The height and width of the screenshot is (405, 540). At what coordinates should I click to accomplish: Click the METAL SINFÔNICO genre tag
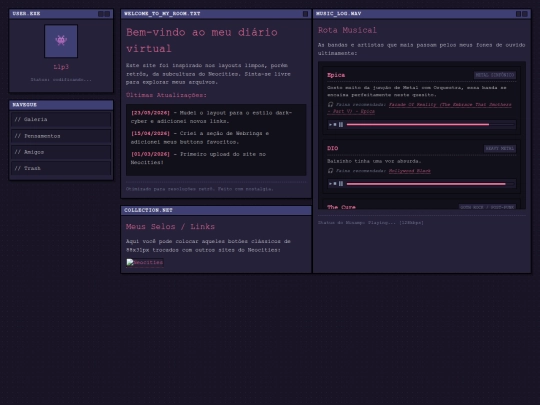[495, 75]
